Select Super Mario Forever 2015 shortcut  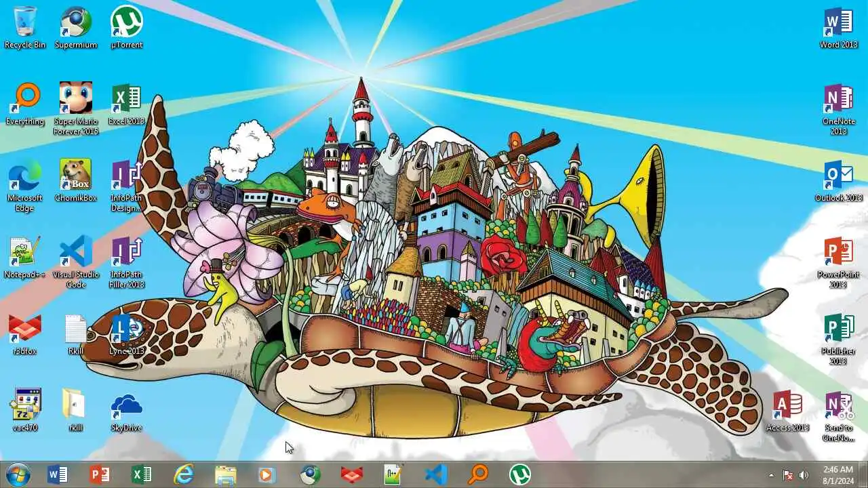[76, 108]
